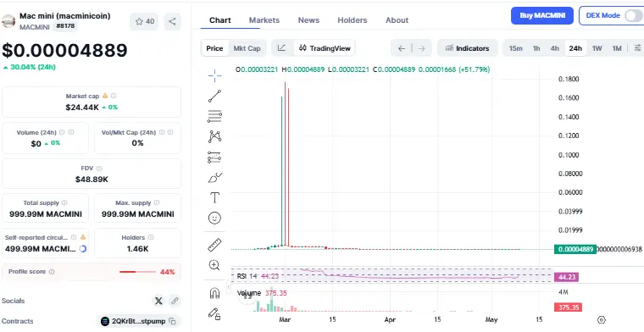Open the website link icon under Socials

click(175, 301)
